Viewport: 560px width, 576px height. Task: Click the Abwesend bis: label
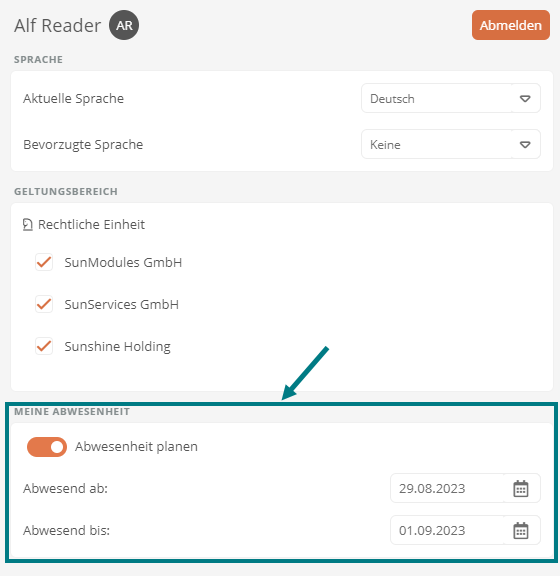tap(67, 530)
